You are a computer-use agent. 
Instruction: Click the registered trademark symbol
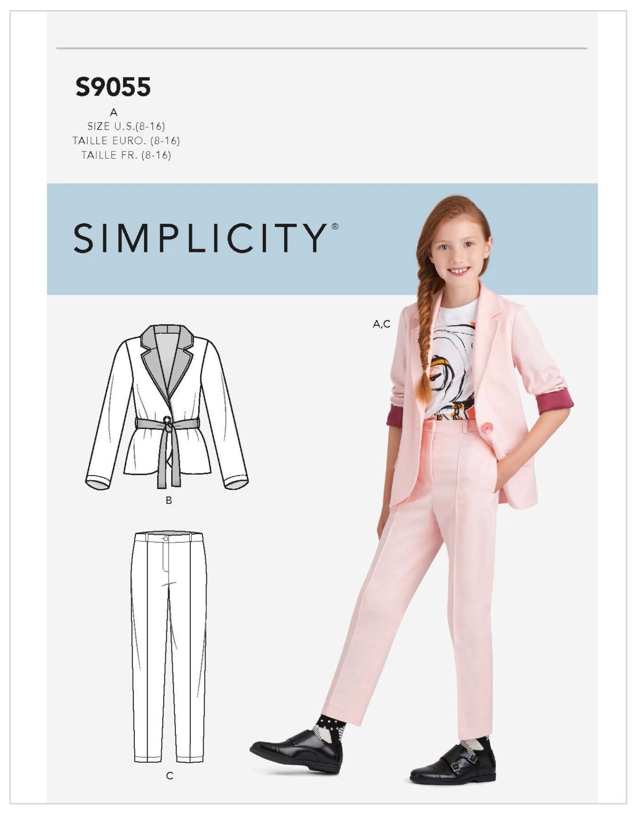[335, 226]
